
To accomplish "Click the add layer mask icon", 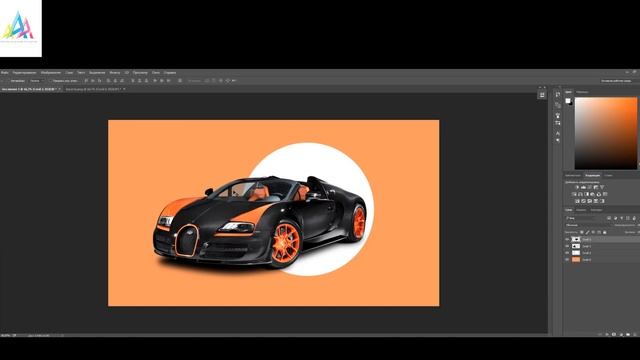I will [614, 335].
